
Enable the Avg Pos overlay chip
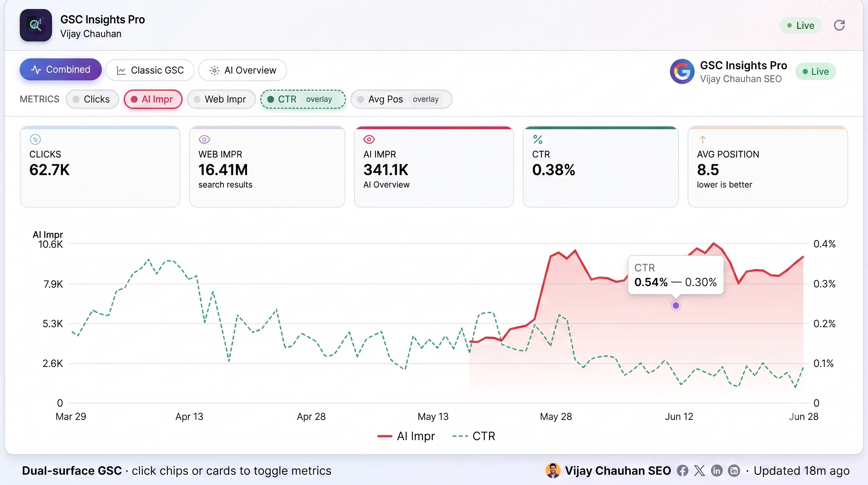coord(401,99)
